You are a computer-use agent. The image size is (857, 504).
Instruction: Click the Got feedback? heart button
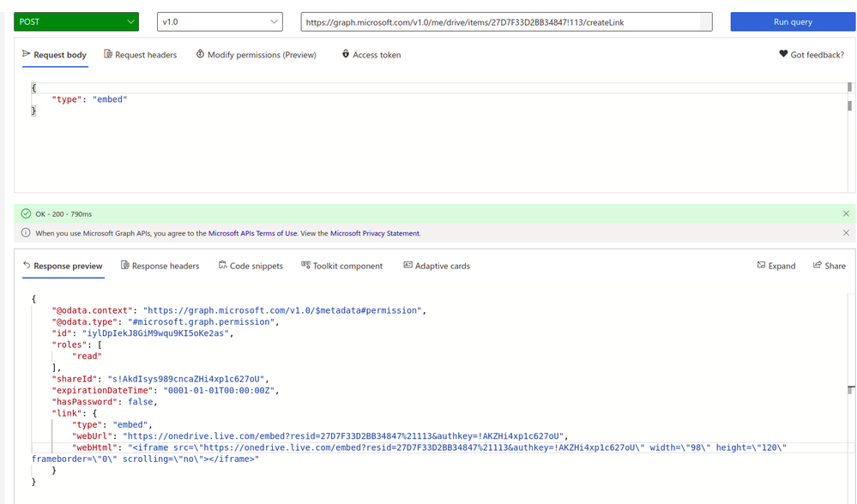[x=812, y=55]
